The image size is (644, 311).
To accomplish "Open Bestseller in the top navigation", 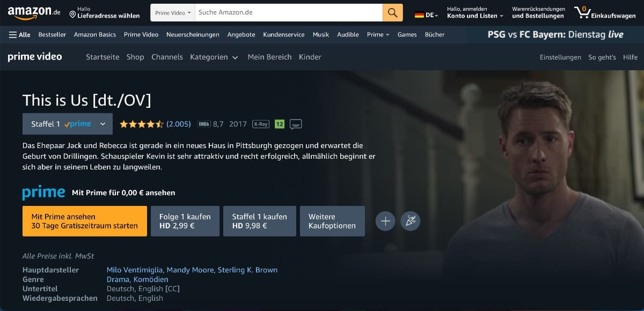I will point(52,34).
